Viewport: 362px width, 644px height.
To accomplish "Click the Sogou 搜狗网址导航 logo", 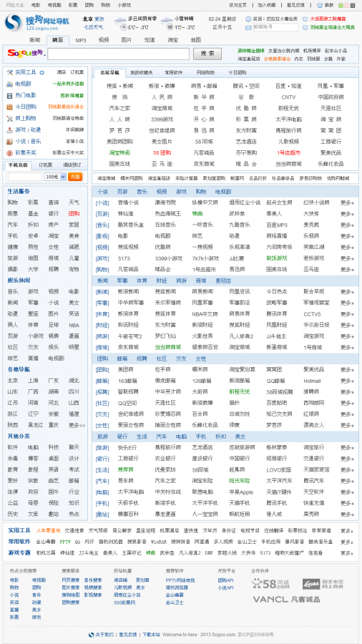I will tap(37, 23).
